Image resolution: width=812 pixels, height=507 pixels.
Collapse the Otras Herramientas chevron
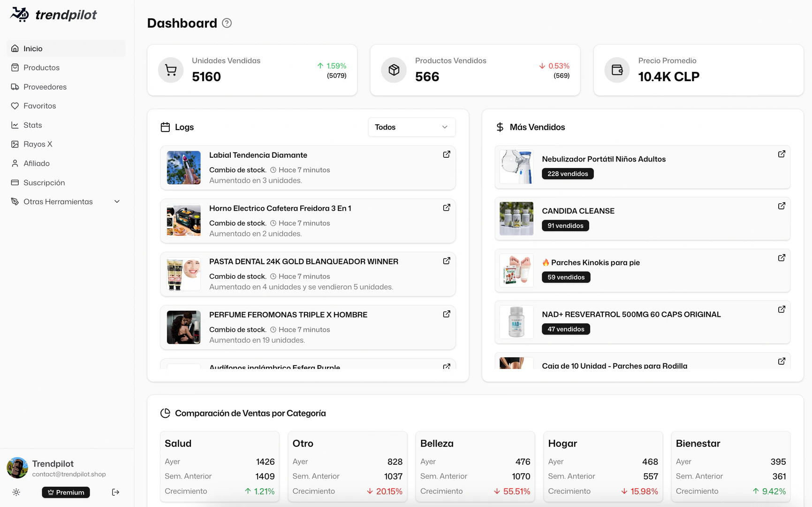click(x=117, y=201)
